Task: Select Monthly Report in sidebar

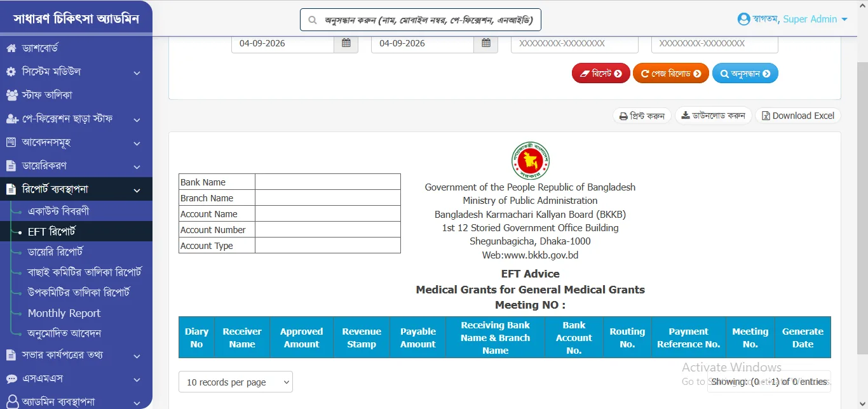Action: 64,313
